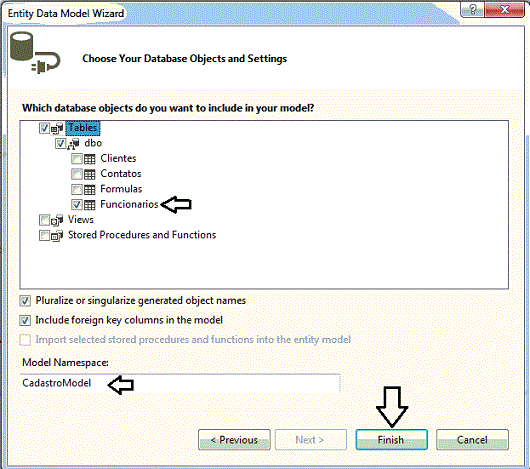530x469 pixels.
Task: Select the Formulas tree item label
Action: tap(121, 189)
